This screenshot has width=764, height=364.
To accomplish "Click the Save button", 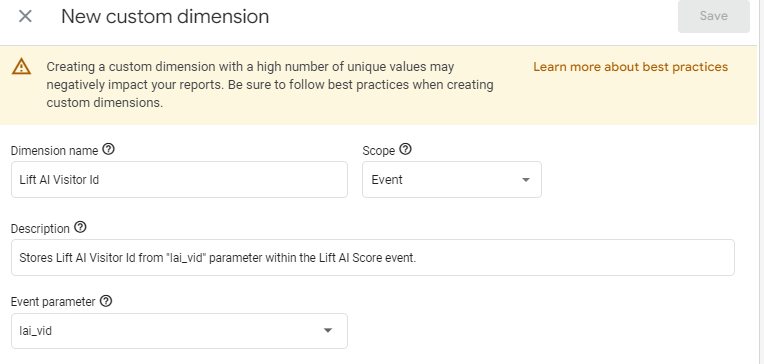I will point(713,16).
